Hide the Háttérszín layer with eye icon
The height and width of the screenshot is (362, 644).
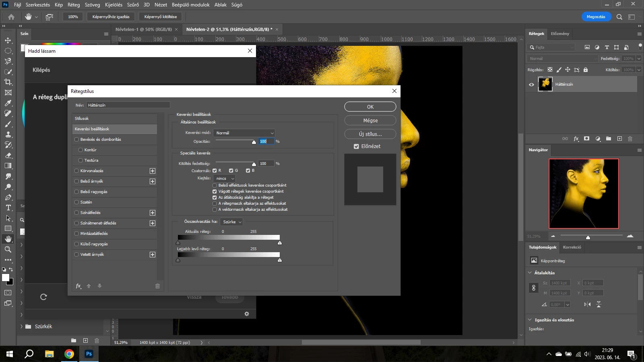tap(531, 84)
